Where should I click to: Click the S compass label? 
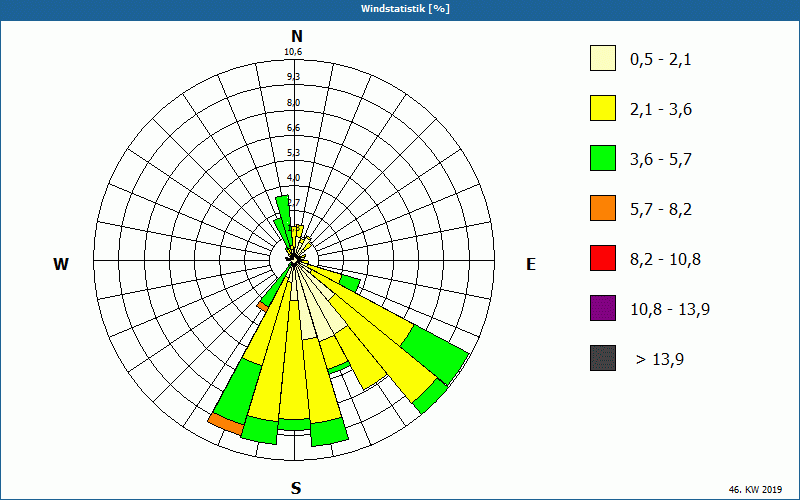coord(296,488)
